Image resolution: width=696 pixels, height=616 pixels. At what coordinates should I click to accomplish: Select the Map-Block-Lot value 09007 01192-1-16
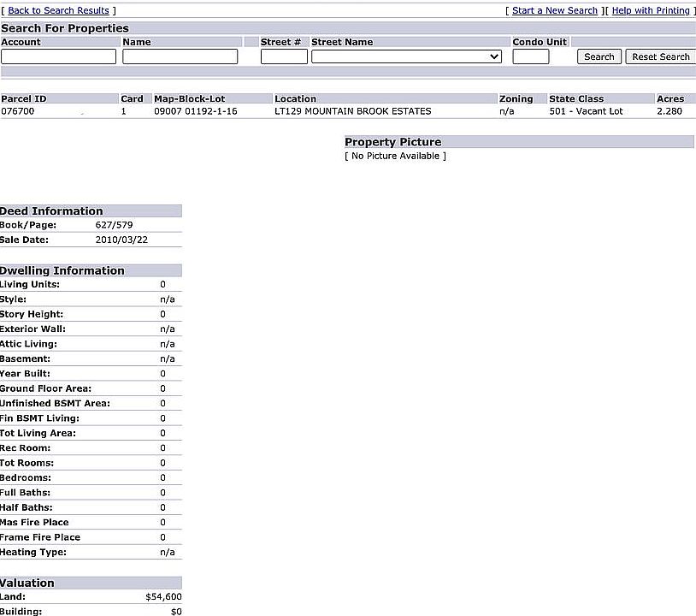pyautogui.click(x=196, y=111)
